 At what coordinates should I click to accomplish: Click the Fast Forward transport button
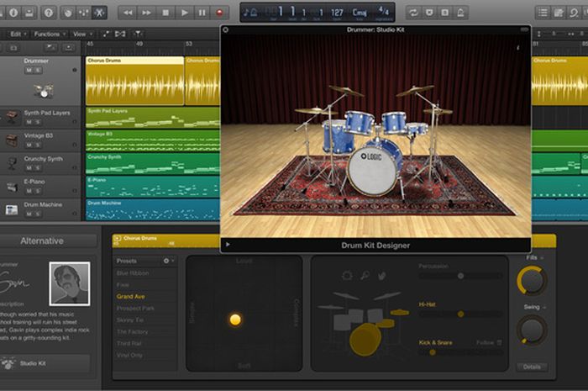pos(146,13)
